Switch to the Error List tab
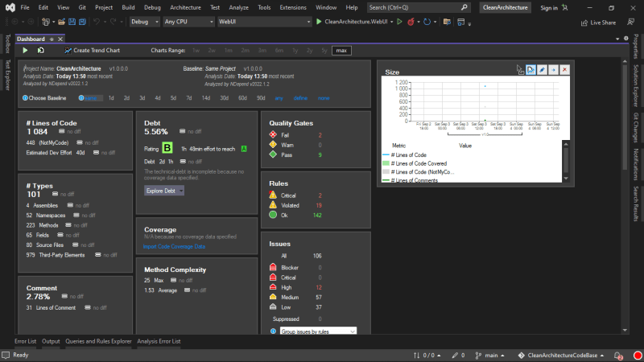644x362 pixels. tap(26, 341)
